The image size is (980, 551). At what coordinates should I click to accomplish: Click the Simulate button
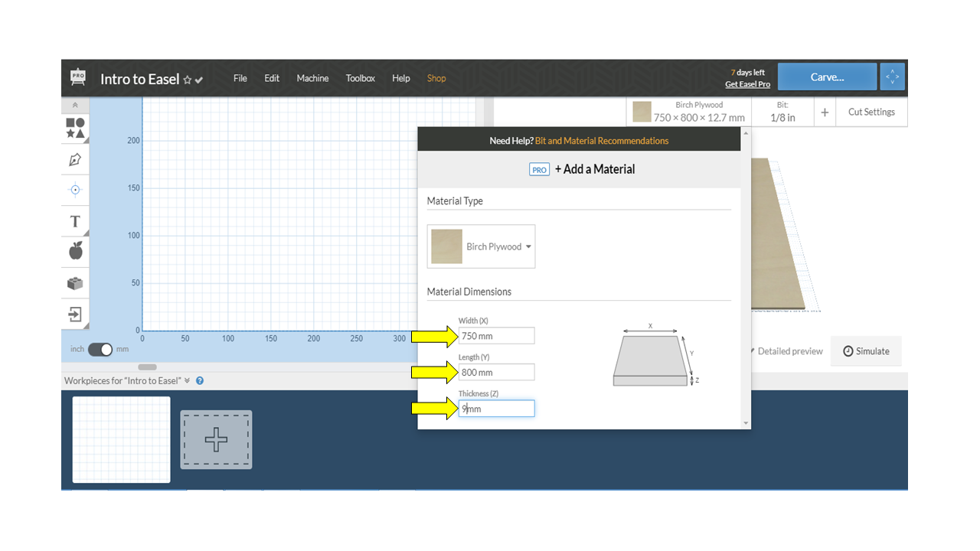tap(866, 351)
